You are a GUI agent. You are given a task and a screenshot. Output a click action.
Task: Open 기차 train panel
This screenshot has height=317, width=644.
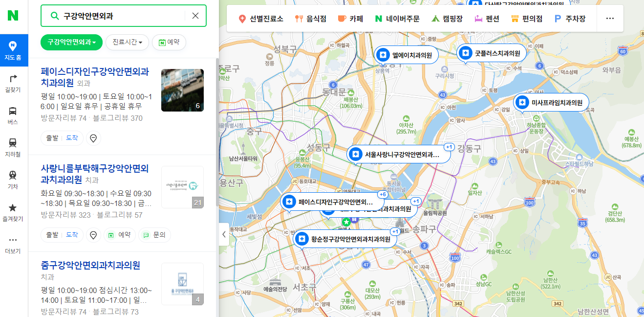[x=13, y=179]
